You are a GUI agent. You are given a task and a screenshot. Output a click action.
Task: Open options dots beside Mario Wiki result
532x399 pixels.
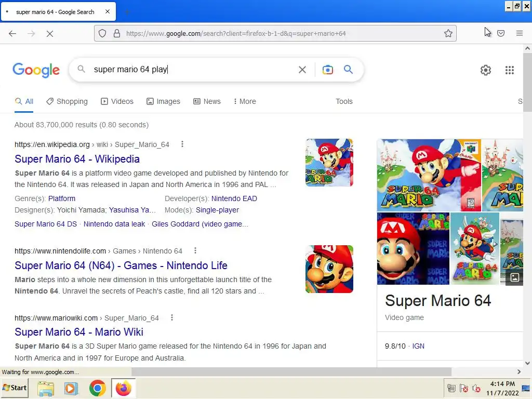(x=172, y=317)
